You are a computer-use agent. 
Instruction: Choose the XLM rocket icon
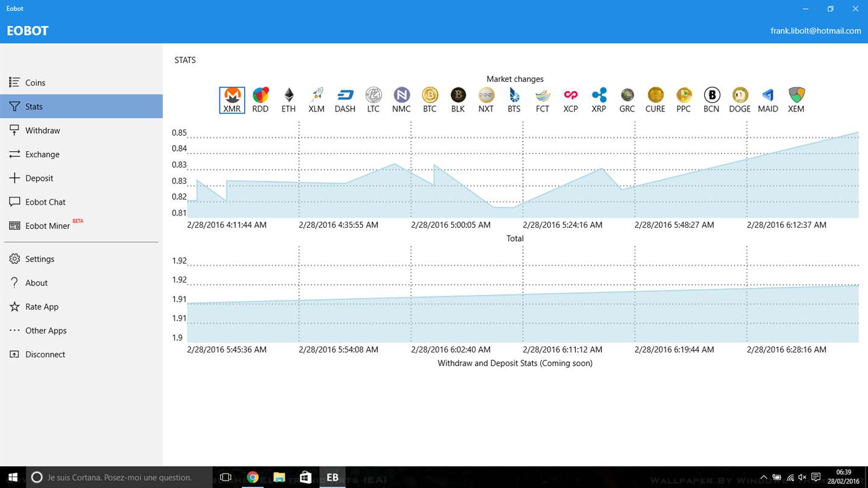tap(316, 100)
